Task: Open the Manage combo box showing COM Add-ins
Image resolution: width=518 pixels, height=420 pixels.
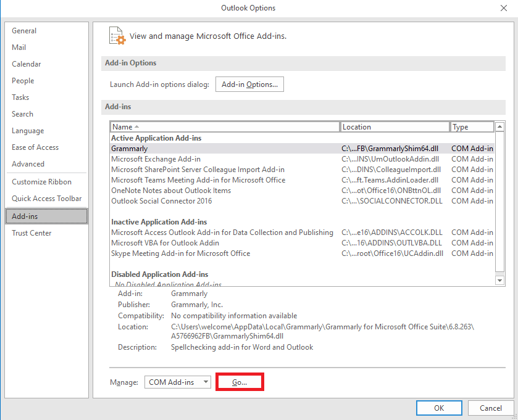Action: click(x=177, y=382)
